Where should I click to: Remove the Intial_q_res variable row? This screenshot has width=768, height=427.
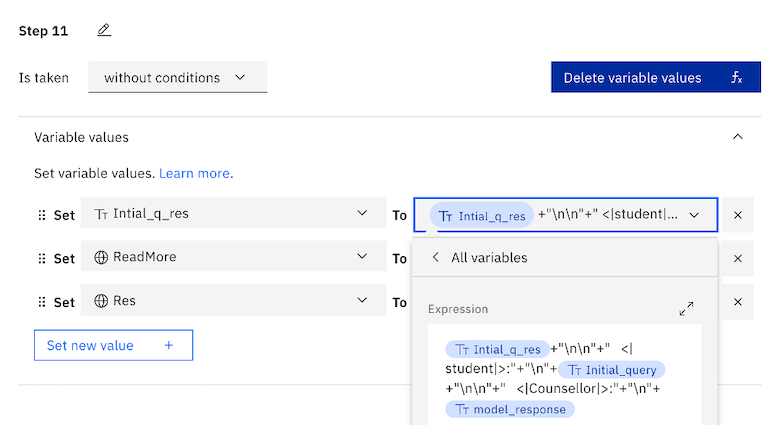pos(738,215)
